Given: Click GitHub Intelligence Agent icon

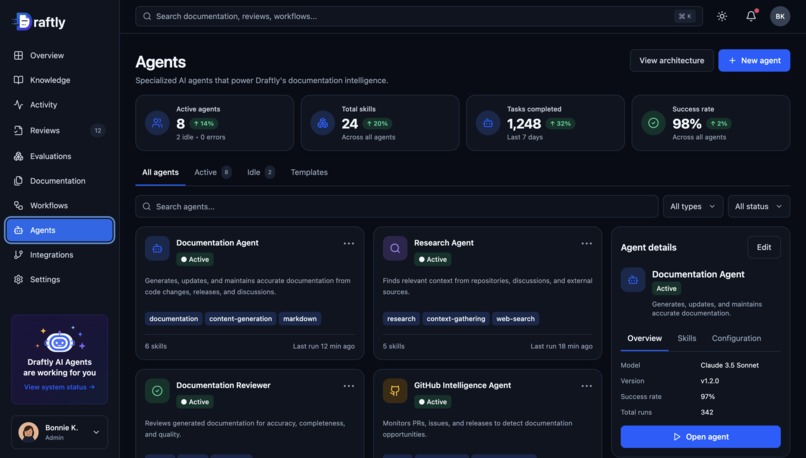Looking at the screenshot, I should pyautogui.click(x=395, y=391).
